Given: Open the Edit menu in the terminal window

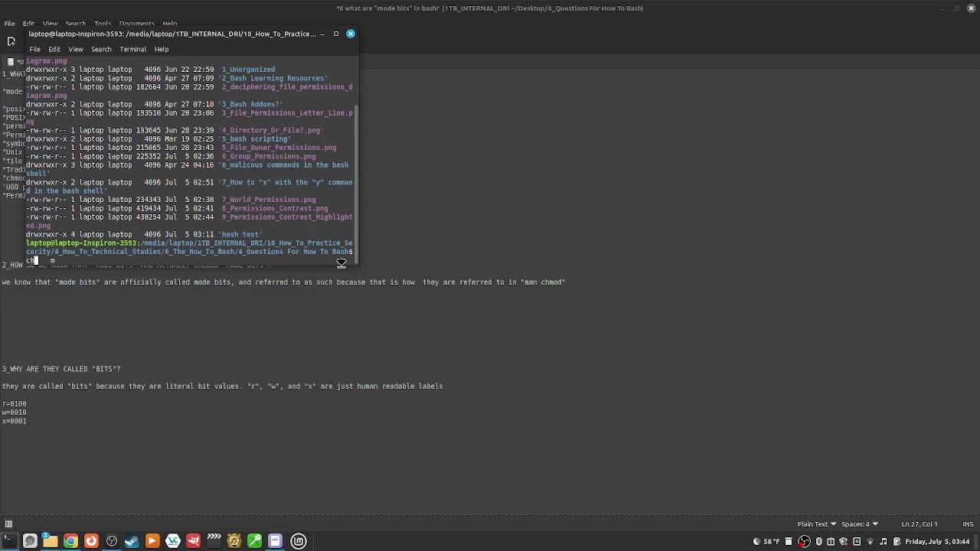Looking at the screenshot, I should (x=54, y=49).
